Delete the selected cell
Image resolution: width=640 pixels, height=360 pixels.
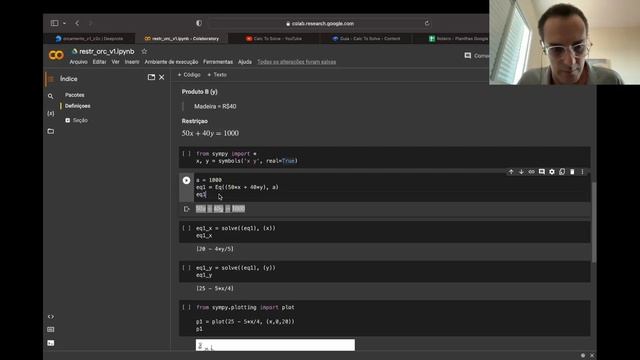pos(572,172)
